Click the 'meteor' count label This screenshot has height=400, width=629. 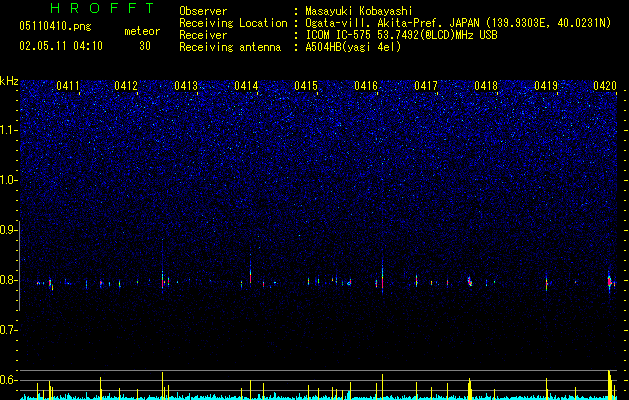point(142,31)
